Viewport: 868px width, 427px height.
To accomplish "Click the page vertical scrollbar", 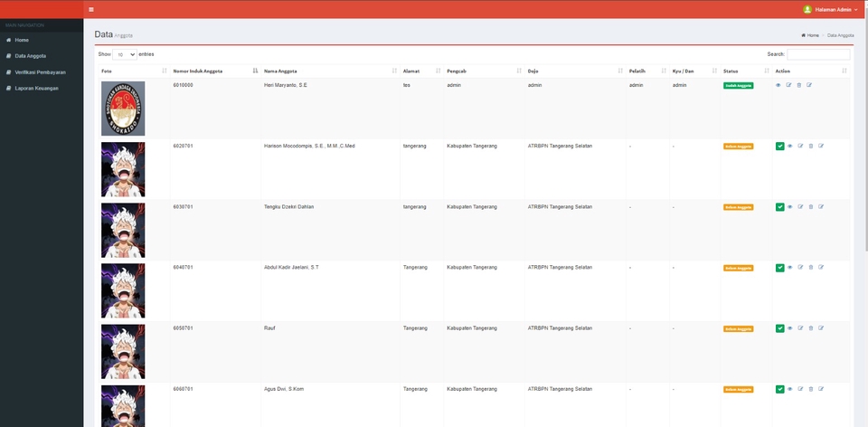I will tap(865, 128).
